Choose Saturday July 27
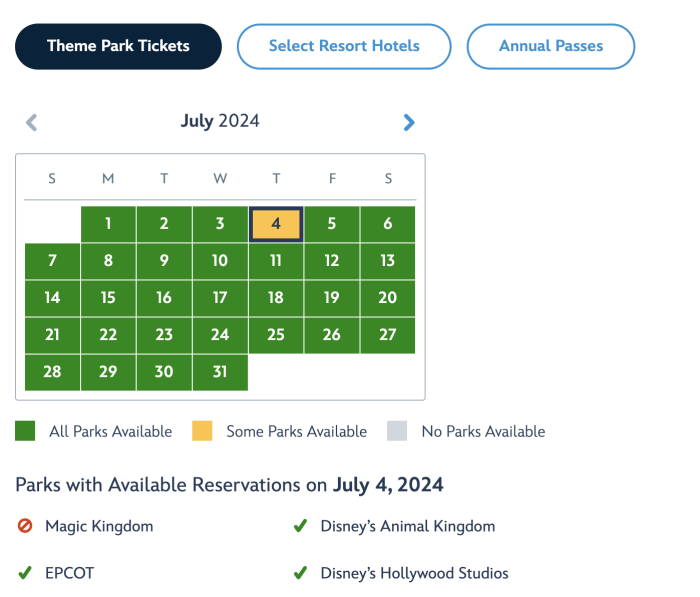Viewport: 700px width, 597px height. (388, 335)
